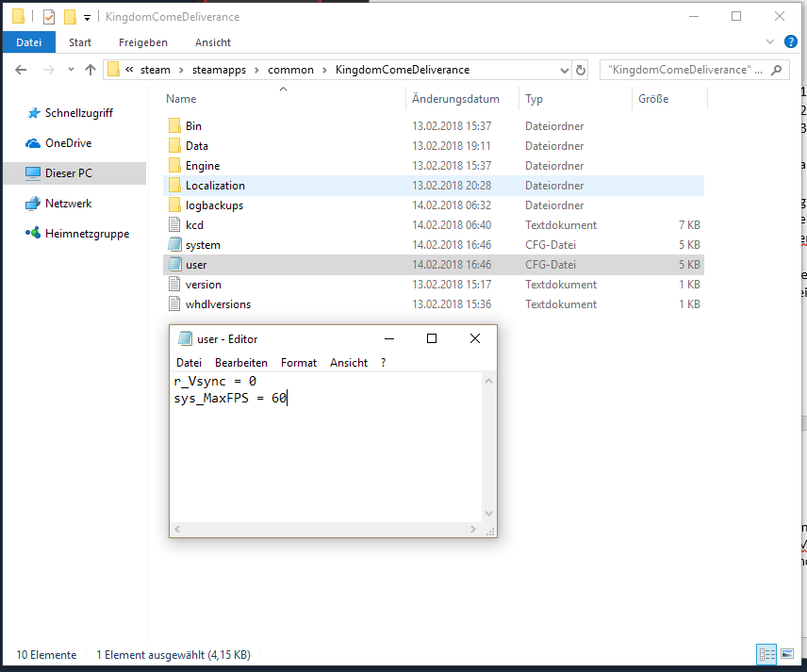Click the Dieser PC monitor icon
This screenshot has width=807, height=672.
tap(33, 173)
